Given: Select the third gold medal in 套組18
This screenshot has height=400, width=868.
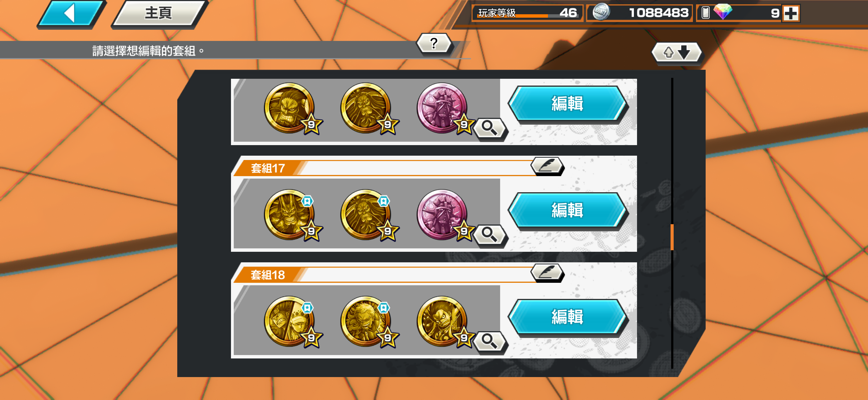Looking at the screenshot, I should [443, 322].
